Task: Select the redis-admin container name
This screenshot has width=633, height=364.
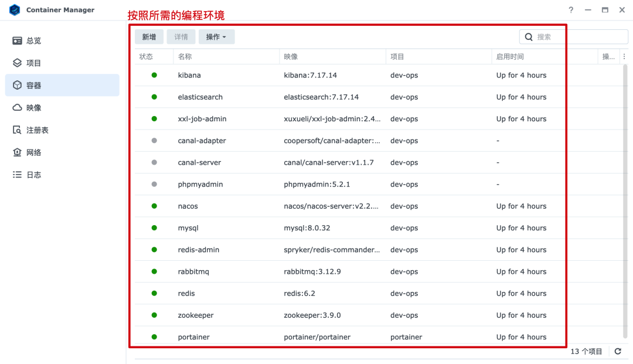Action: 199,249
